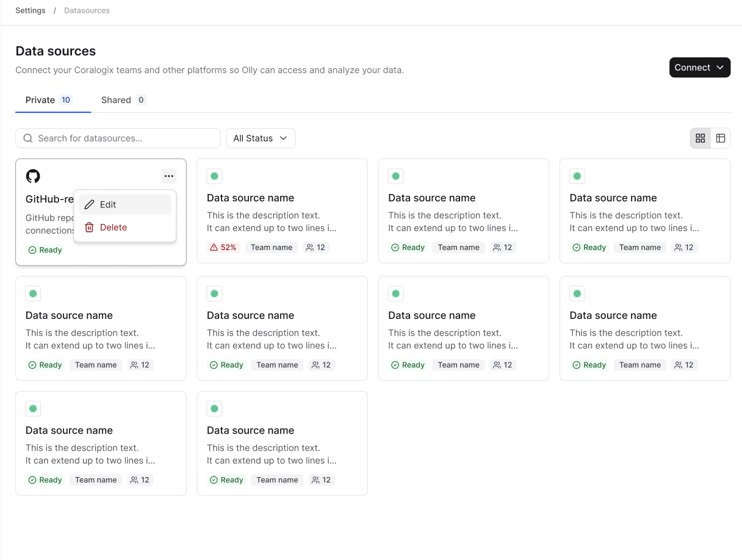Viewport: 742px width, 560px height.
Task: Switch to the table view icon
Action: tap(721, 138)
